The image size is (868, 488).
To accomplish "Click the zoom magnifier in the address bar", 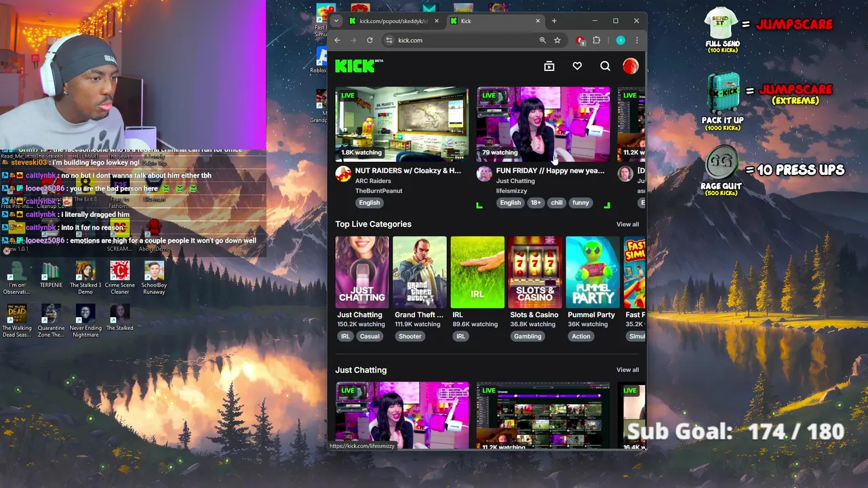I will point(542,40).
